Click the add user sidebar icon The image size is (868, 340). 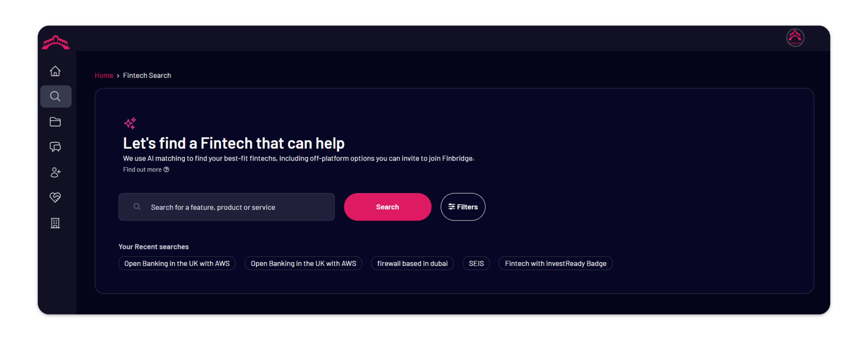coord(55,172)
